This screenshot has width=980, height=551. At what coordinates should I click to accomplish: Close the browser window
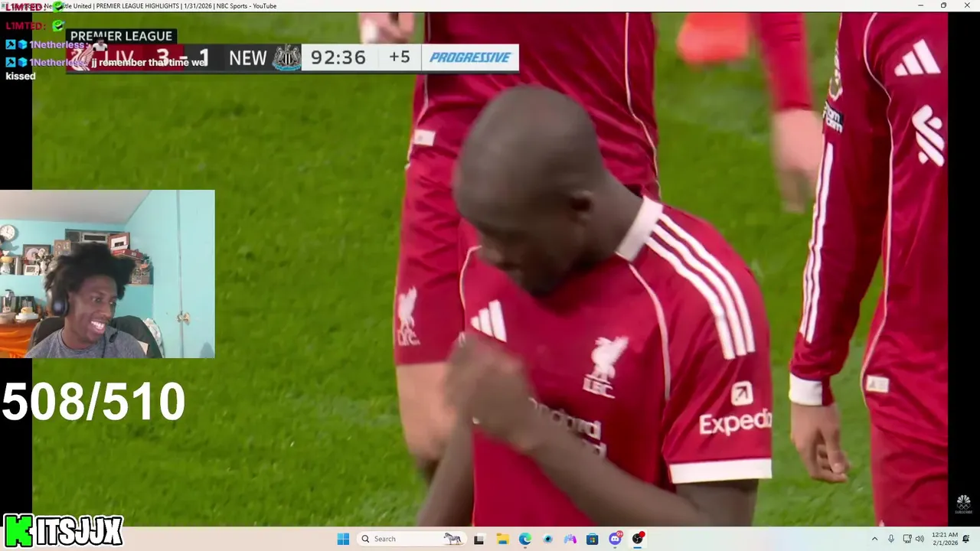[x=967, y=5]
